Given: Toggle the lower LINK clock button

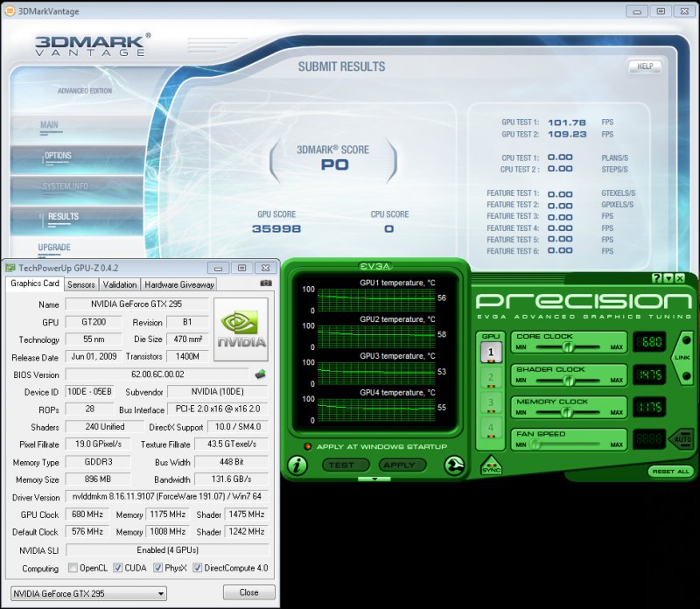Looking at the screenshot, I should [x=687, y=376].
